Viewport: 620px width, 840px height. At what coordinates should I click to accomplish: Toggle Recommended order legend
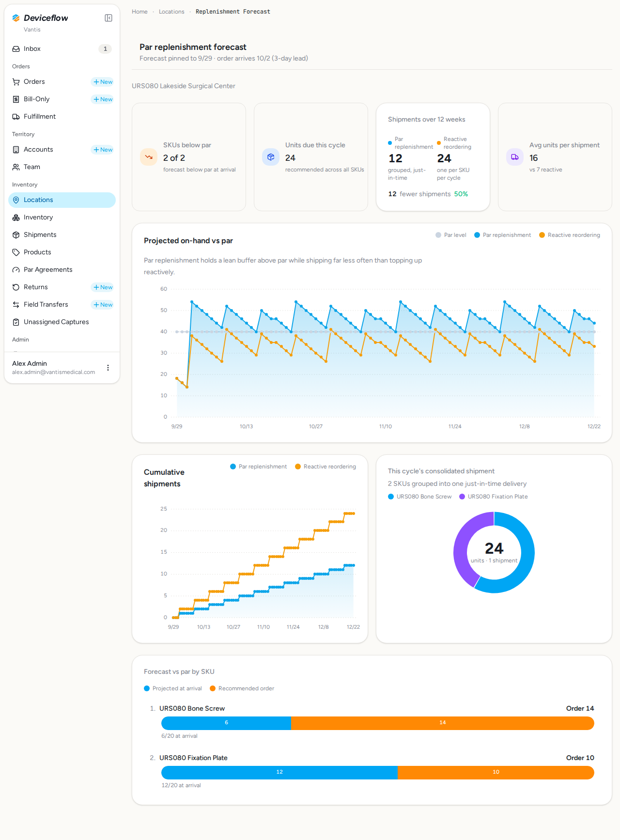[242, 688]
